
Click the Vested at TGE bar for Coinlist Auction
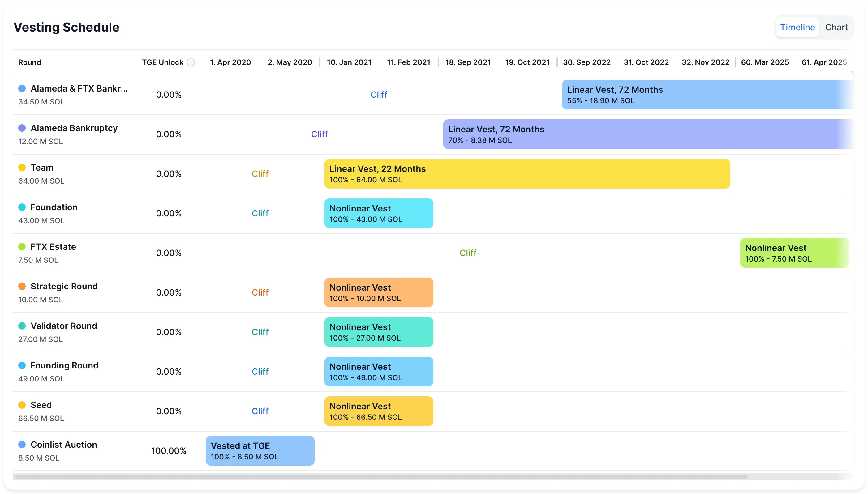[x=260, y=451]
